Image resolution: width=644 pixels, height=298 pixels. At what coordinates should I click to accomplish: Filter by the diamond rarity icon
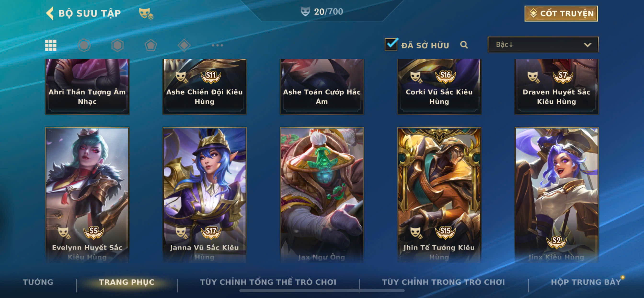pos(184,45)
